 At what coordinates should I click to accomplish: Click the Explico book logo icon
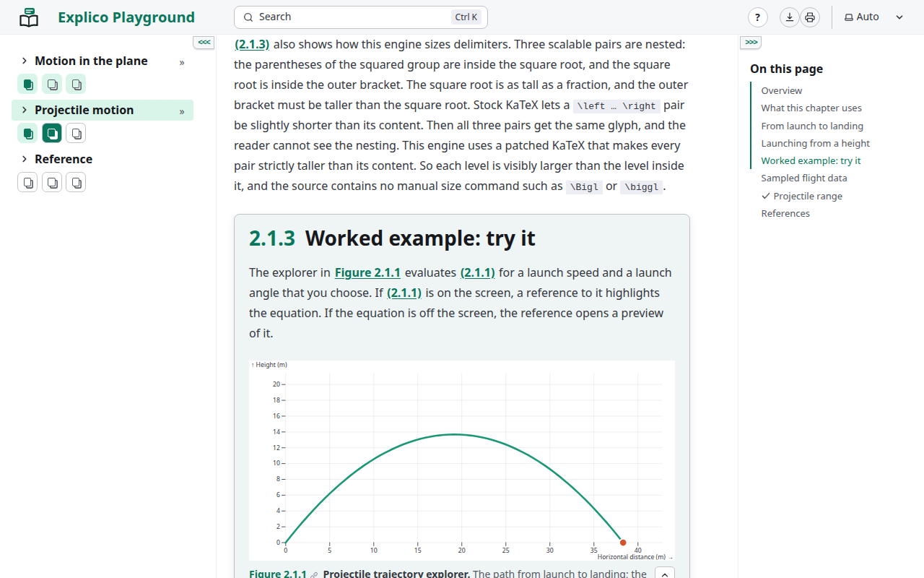click(x=29, y=17)
